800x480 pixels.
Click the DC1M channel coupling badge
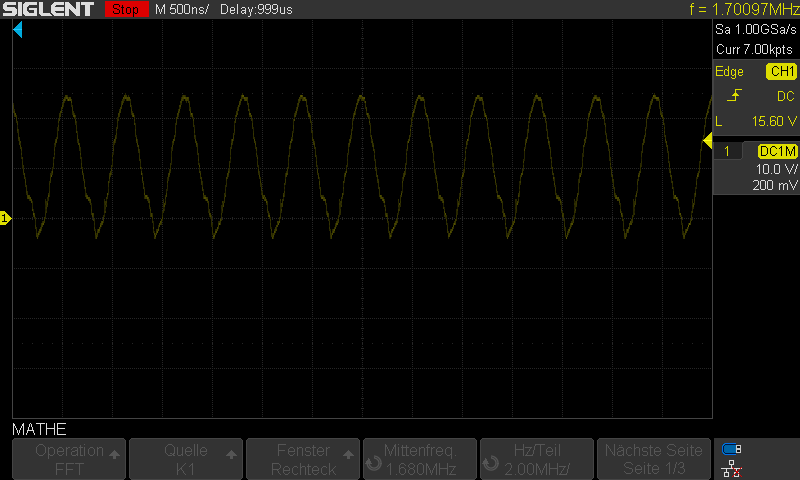(778, 151)
